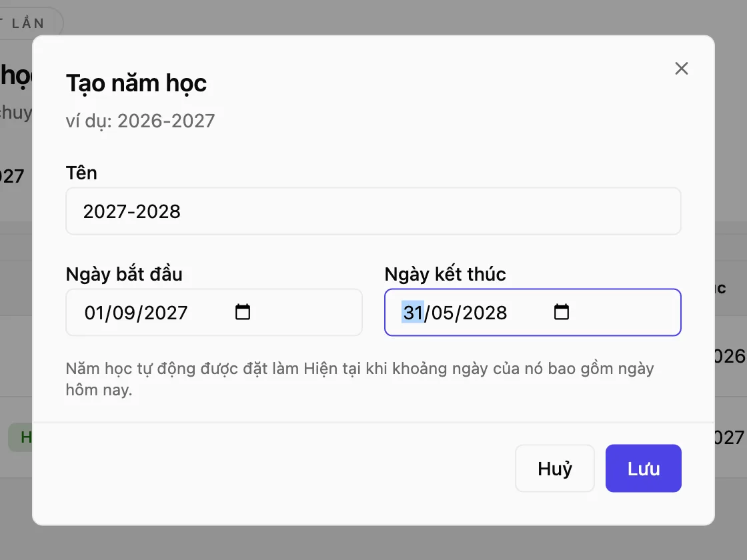Click the Ngày kết thúc label

pyautogui.click(x=445, y=274)
